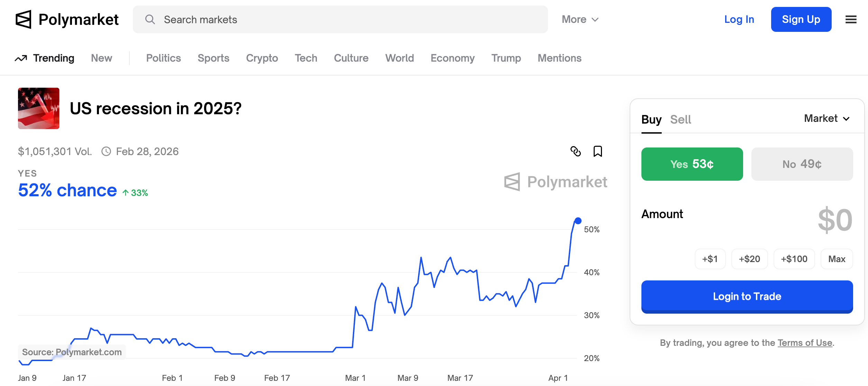Select the Buy tab
Image resolution: width=868 pixels, height=386 pixels.
pyautogui.click(x=651, y=119)
